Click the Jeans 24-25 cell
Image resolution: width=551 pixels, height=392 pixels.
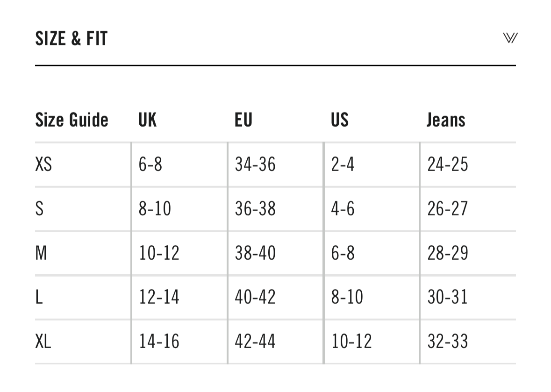(447, 164)
